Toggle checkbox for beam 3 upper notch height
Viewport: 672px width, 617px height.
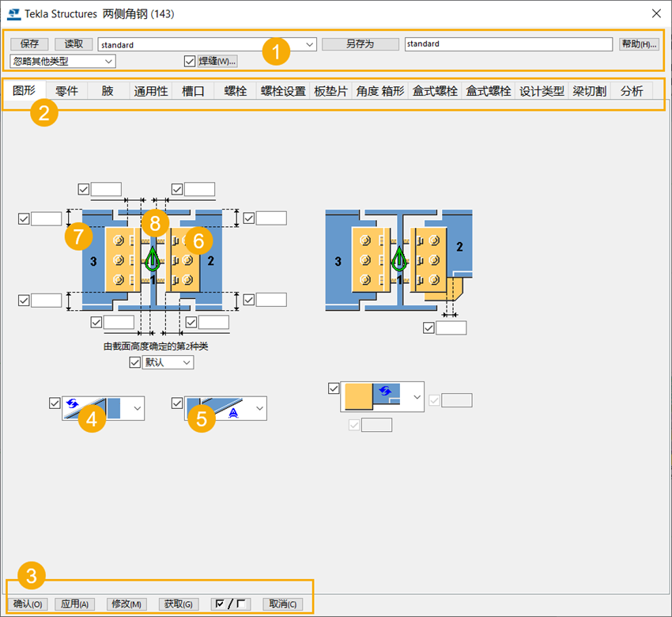tap(24, 218)
